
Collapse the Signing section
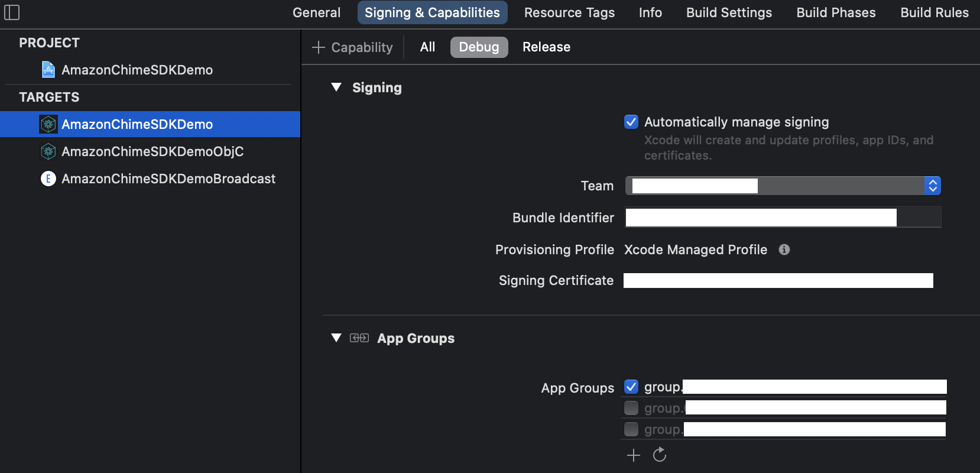pyautogui.click(x=336, y=88)
